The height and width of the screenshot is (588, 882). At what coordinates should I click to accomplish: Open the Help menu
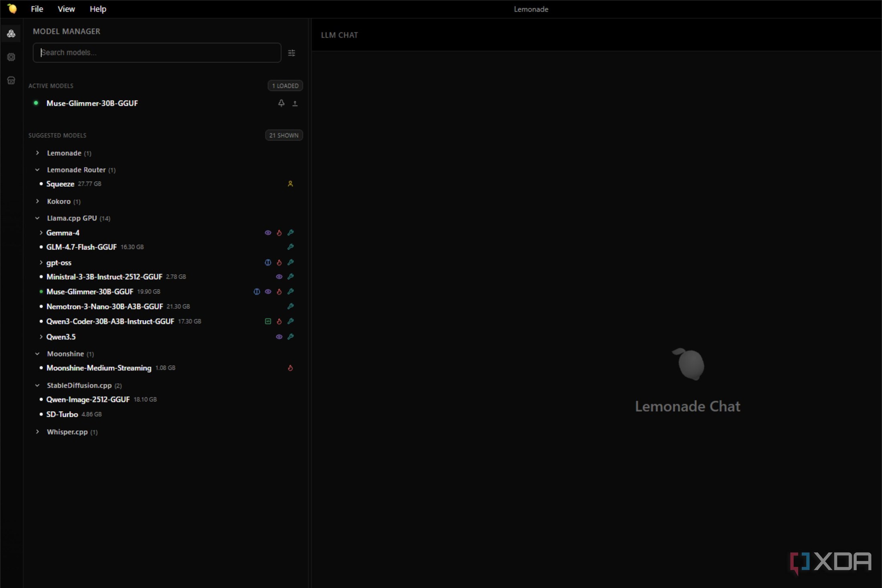point(98,9)
